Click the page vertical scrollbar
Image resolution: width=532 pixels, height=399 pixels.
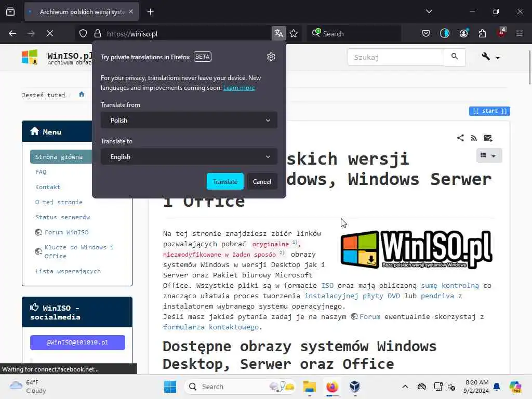529,68
